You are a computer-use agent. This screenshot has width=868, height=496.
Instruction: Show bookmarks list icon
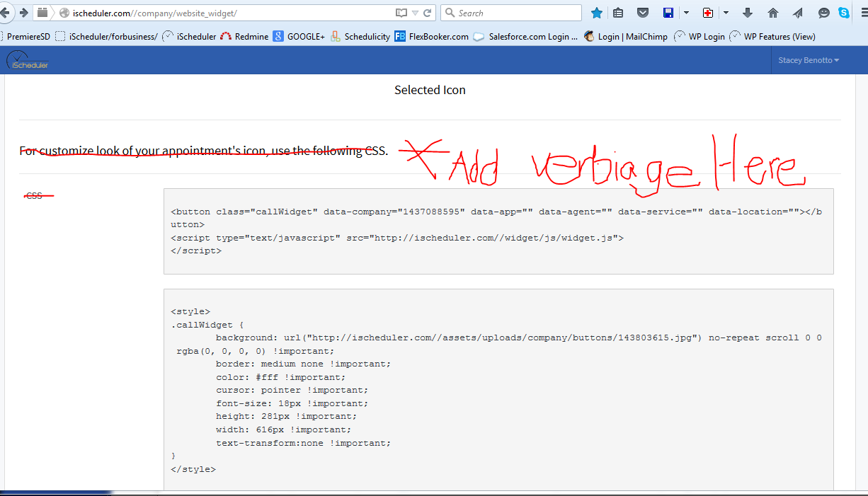click(618, 13)
